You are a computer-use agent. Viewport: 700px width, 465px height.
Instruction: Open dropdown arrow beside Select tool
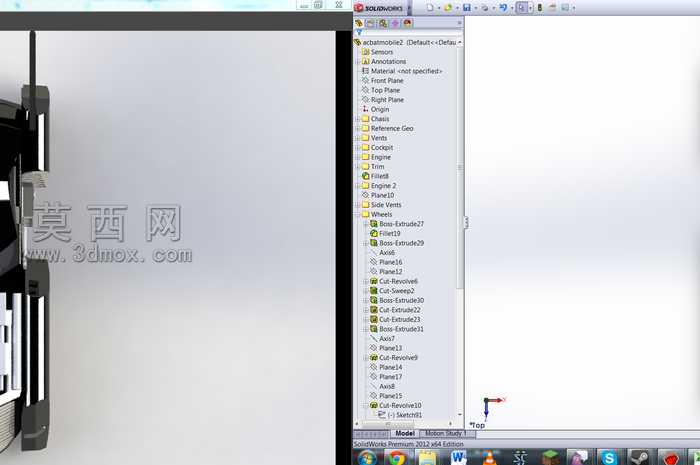pos(530,8)
